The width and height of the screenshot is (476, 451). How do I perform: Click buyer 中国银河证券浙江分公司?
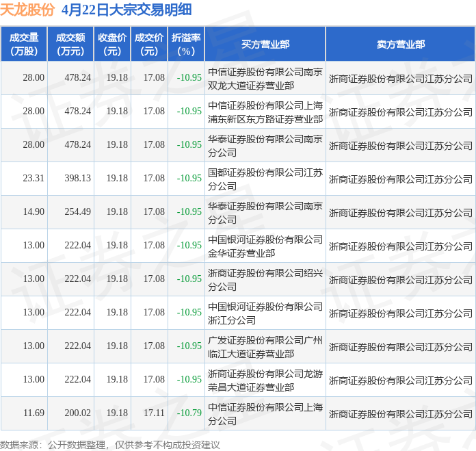(x=265, y=313)
